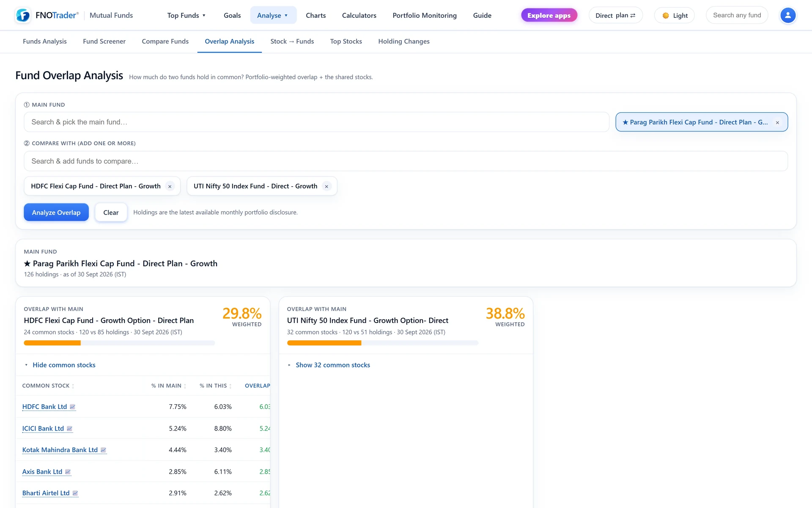812x508 pixels.
Task: Click the Search any fund box
Action: (x=737, y=16)
